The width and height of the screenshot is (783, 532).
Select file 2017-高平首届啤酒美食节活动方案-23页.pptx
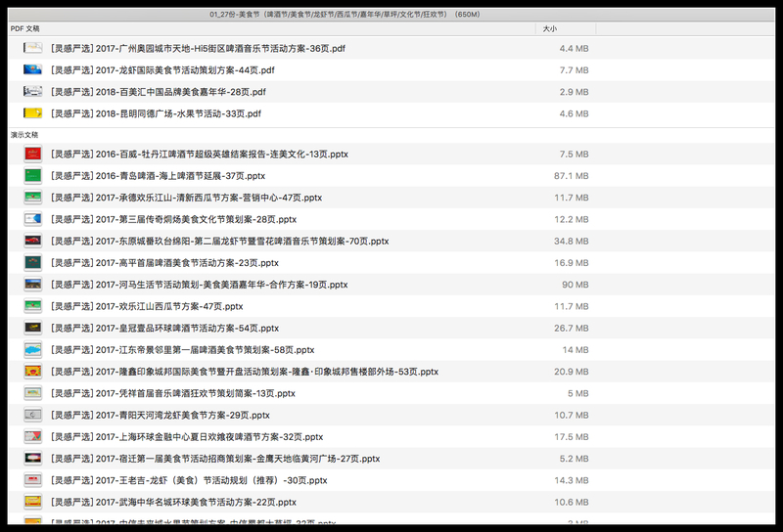[x=164, y=262]
